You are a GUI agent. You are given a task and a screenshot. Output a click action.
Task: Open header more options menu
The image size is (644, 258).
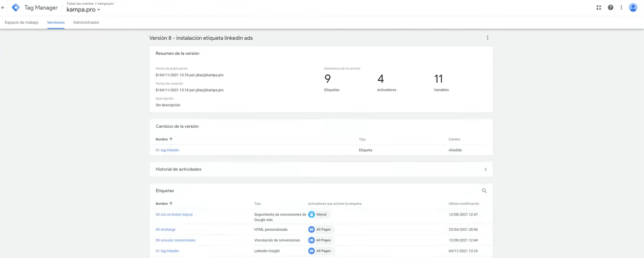pos(621,8)
